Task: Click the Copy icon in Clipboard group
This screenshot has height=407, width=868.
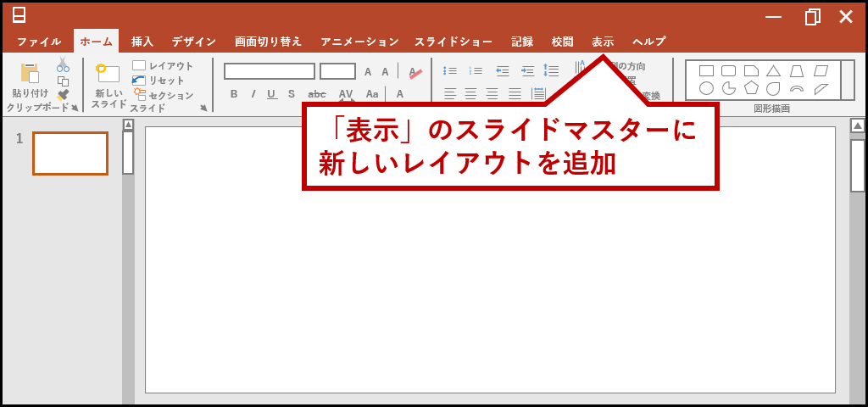Action: [63, 81]
